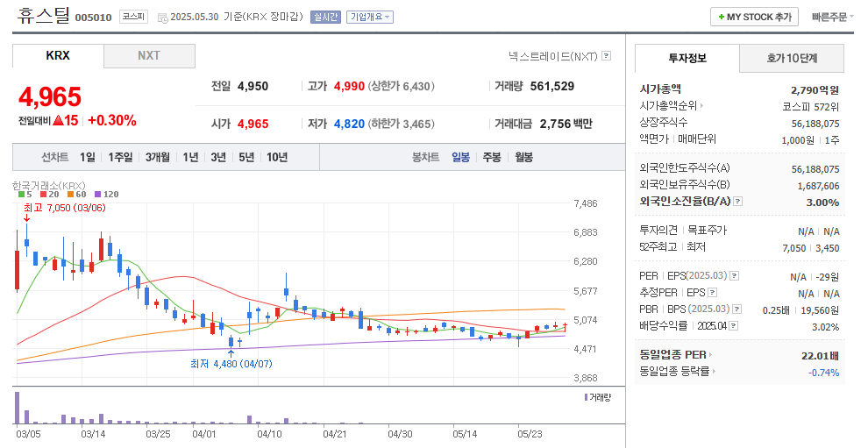Image resolution: width=868 pixels, height=448 pixels.
Task: Expand the 빠른주문 dropdown
Action: pyautogui.click(x=833, y=18)
